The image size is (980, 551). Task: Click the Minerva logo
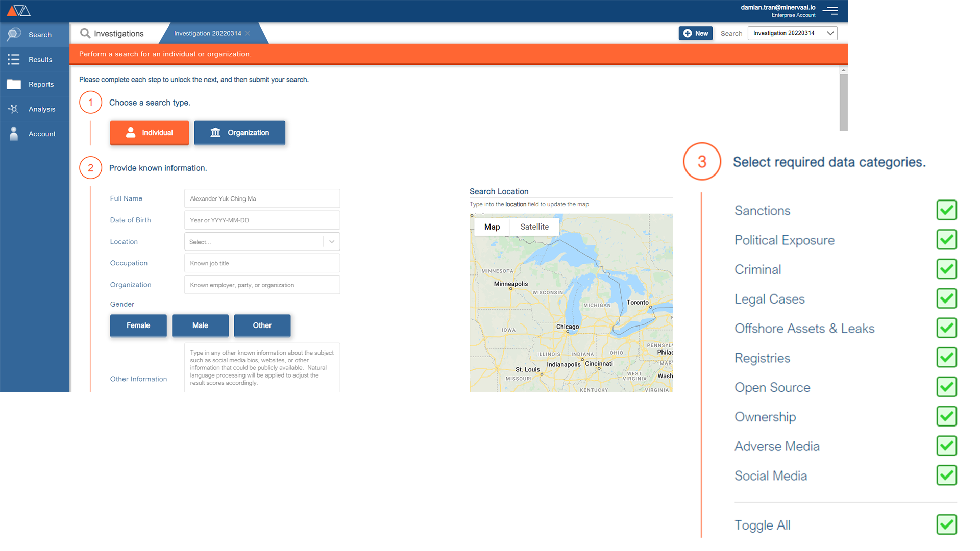pyautogui.click(x=18, y=10)
